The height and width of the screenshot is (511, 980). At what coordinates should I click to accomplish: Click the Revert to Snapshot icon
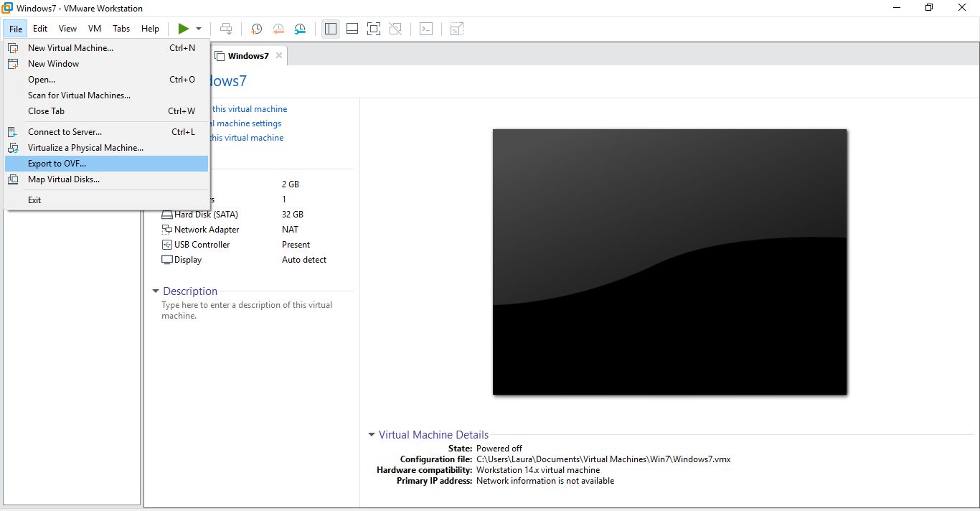tap(278, 29)
